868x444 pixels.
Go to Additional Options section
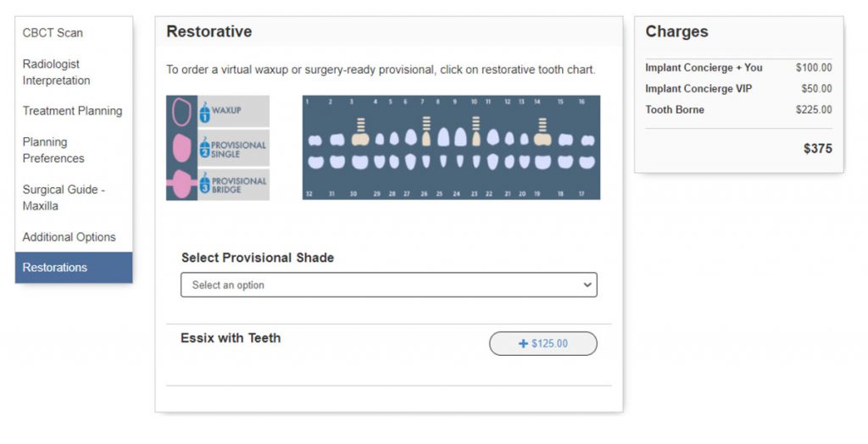coord(69,237)
